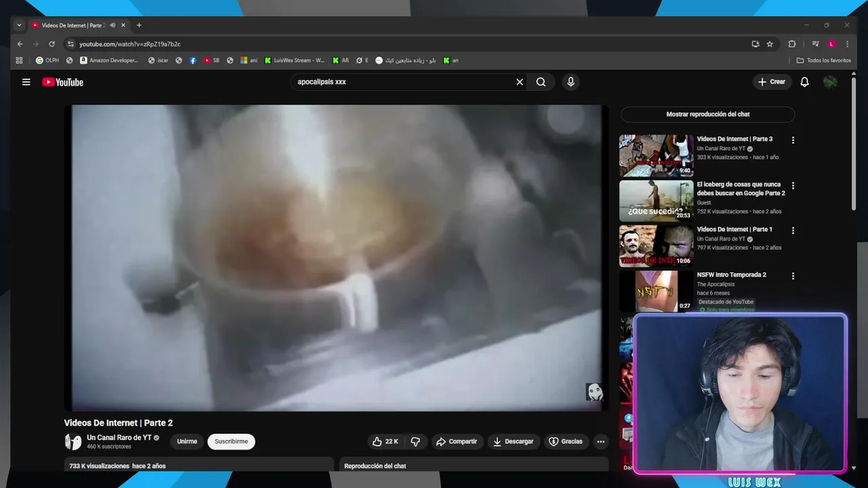Open options for Videos De Internet Parte 3
This screenshot has height=488, width=868.
coord(793,140)
